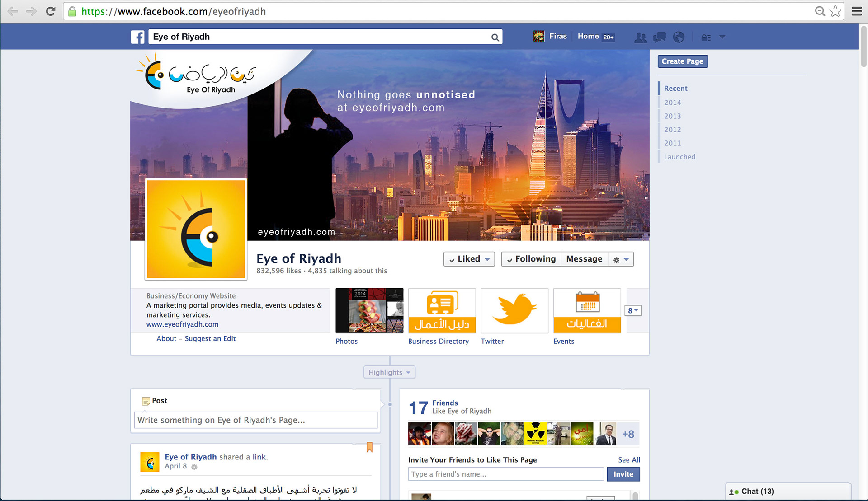This screenshot has width=868, height=501.
Task: Click the browser forward arrow
Action: pos(31,11)
